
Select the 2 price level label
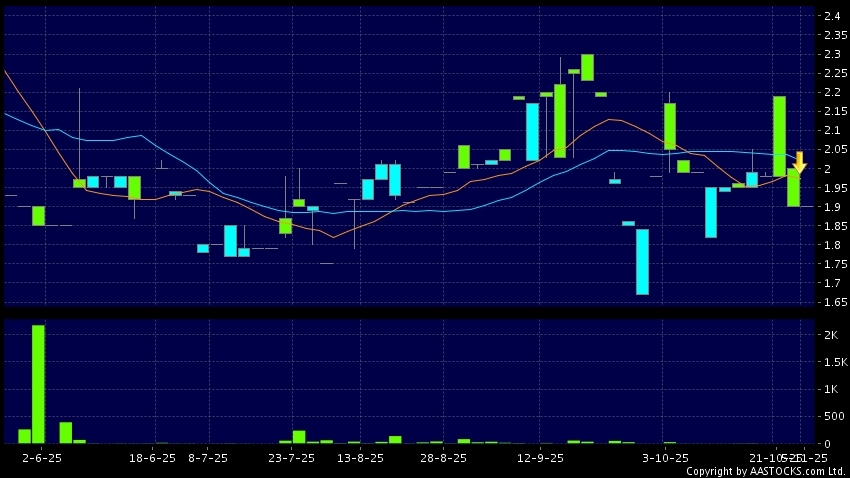coord(827,169)
